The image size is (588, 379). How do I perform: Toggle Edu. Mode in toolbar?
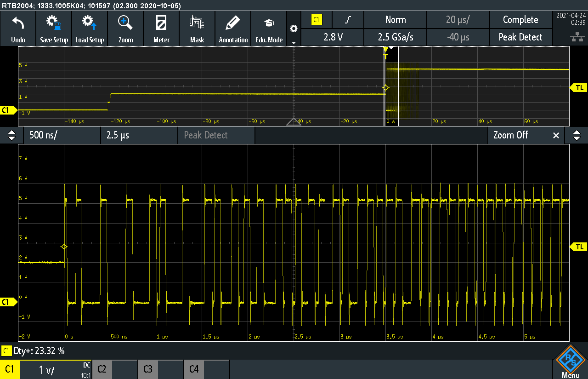269,29
